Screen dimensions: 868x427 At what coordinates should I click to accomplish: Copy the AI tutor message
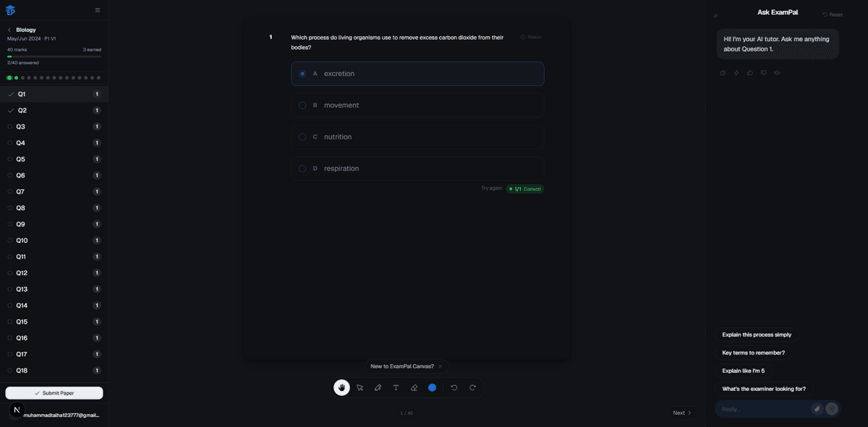tap(723, 73)
